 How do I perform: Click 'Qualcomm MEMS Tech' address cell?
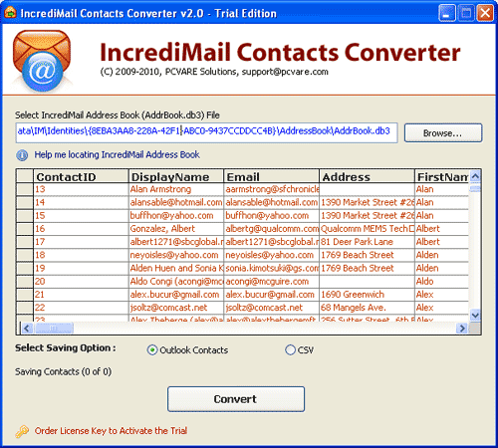click(x=367, y=229)
